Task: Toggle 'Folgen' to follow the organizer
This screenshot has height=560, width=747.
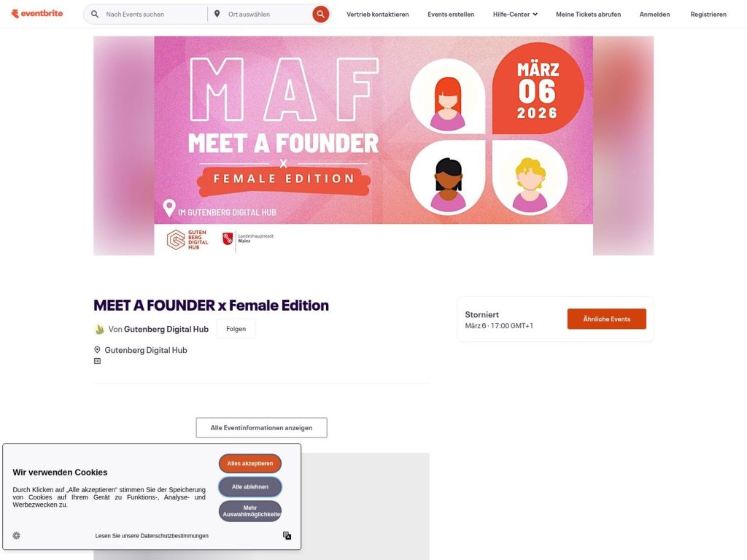Action: coord(236,328)
